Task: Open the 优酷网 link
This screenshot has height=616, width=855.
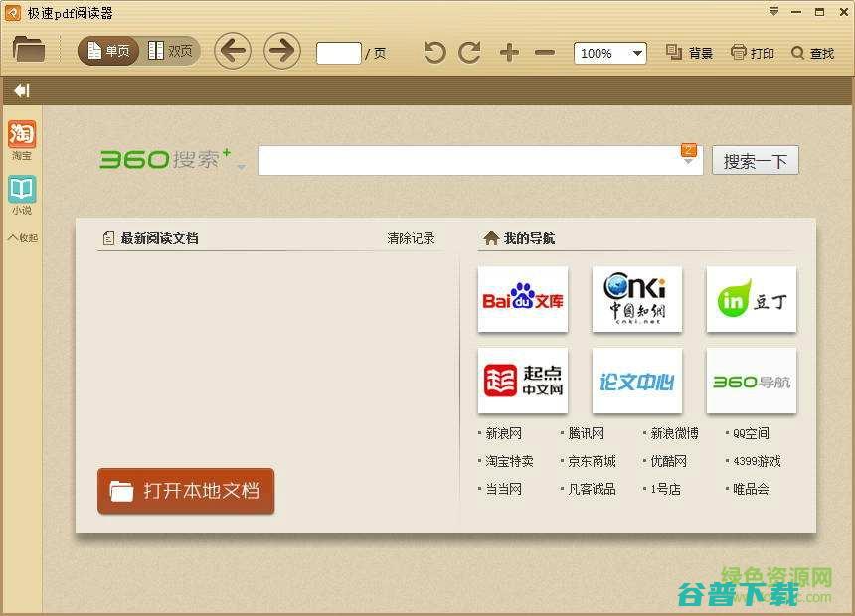Action: (x=668, y=461)
